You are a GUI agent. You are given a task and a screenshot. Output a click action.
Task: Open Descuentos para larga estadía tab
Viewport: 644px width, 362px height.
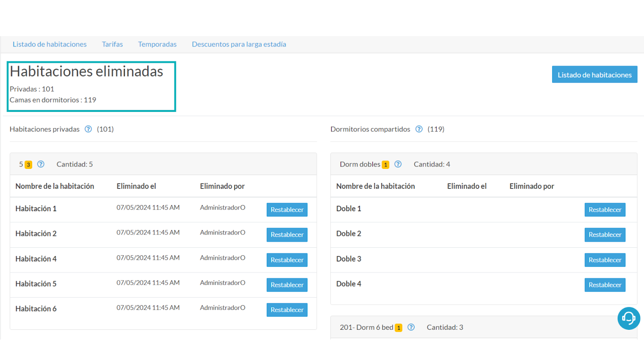239,44
